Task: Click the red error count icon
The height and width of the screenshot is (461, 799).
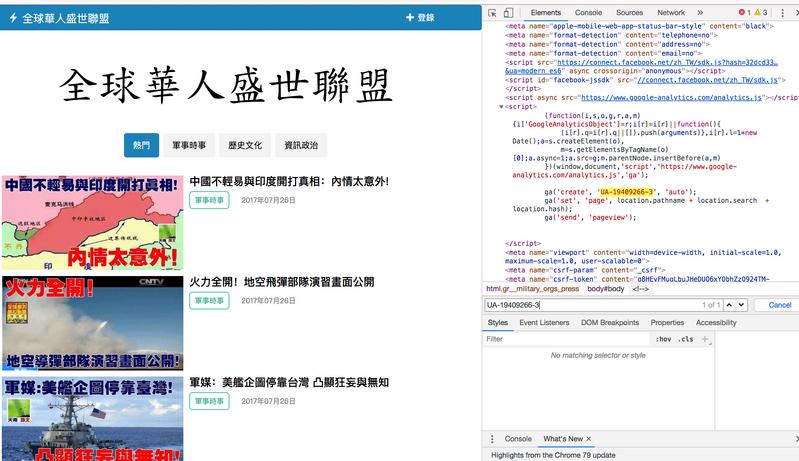Action: pyautogui.click(x=744, y=13)
